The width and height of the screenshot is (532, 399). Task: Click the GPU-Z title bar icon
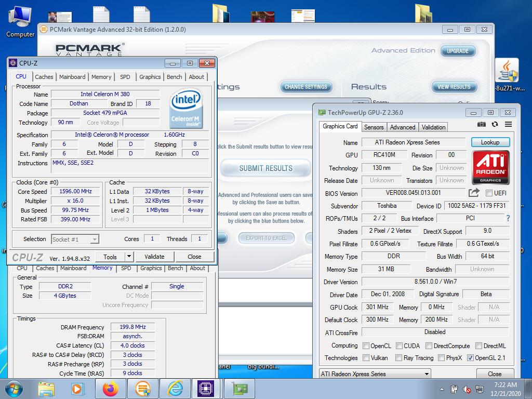click(x=322, y=112)
